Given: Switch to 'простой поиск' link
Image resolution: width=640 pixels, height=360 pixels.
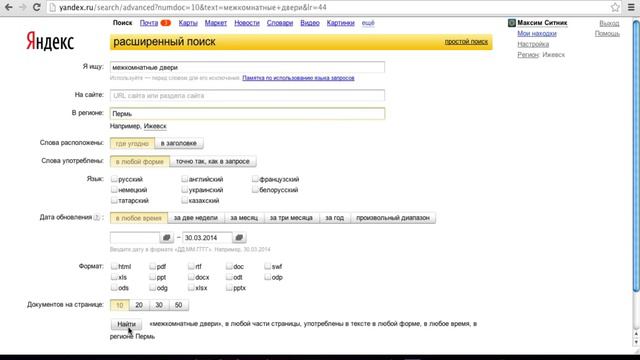Looking at the screenshot, I should click(466, 42).
